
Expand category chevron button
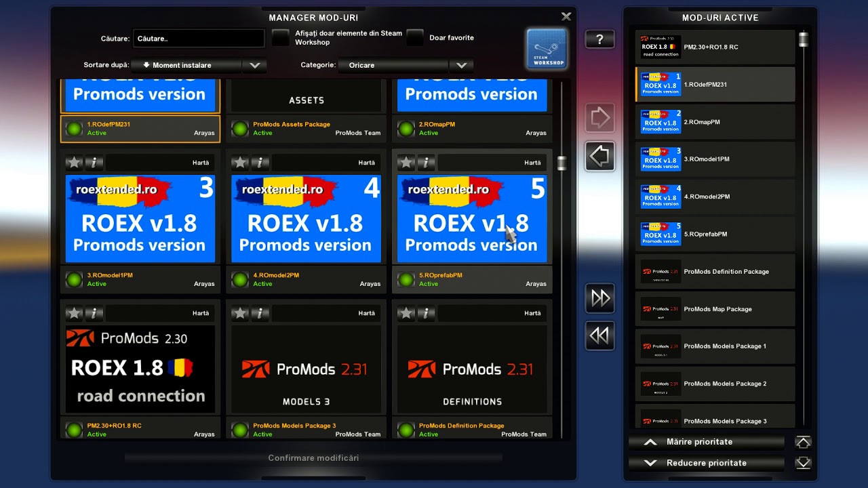click(x=461, y=65)
